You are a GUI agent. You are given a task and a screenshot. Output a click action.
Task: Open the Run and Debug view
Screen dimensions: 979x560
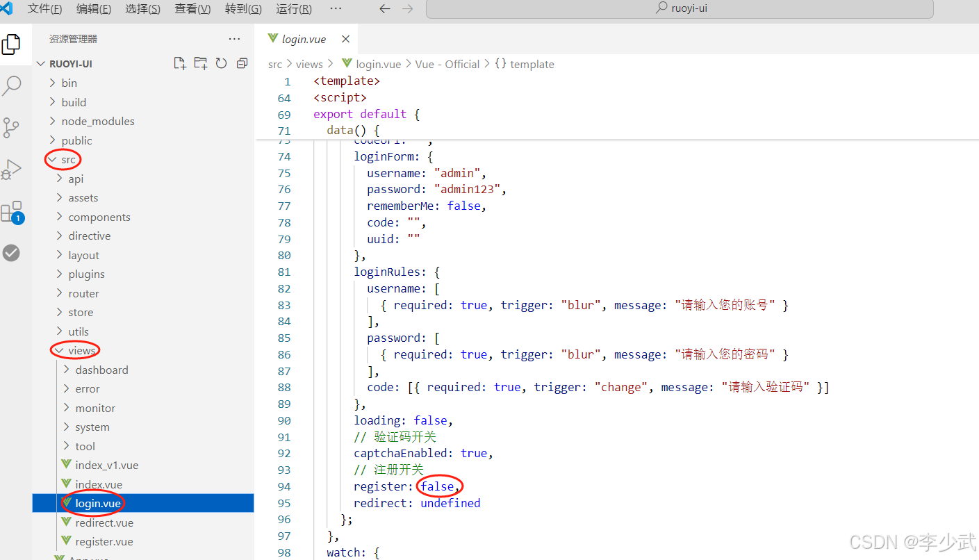[11, 170]
